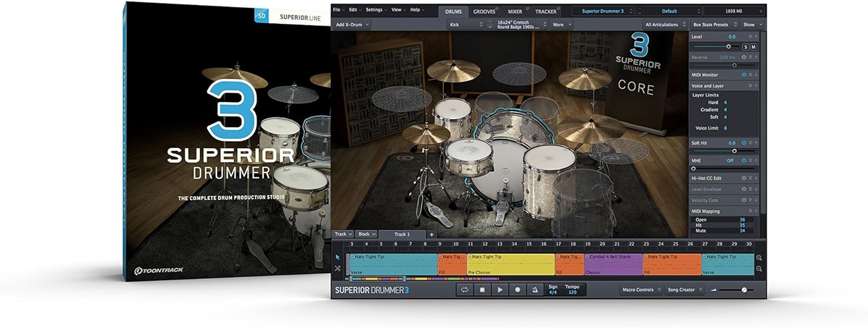Image resolution: width=868 pixels, height=328 pixels.
Task: Open the Soft Hit section menu icon
Action: tap(751, 143)
